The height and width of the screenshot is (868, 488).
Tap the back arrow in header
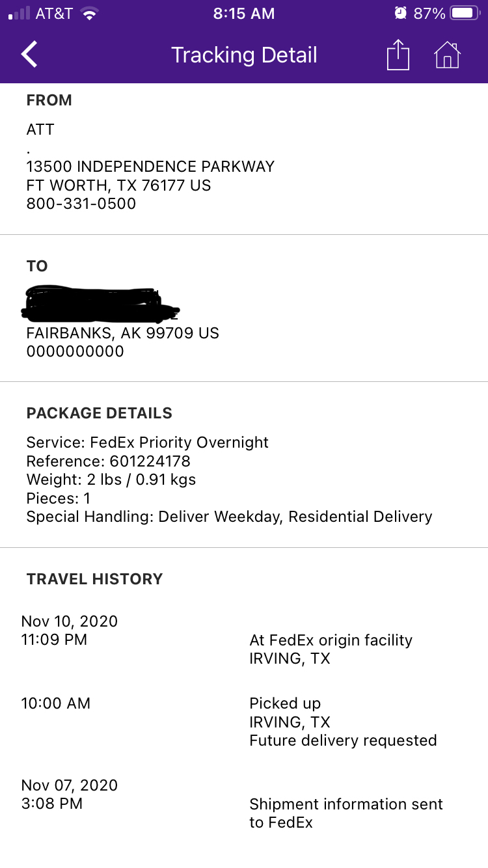coord(29,55)
